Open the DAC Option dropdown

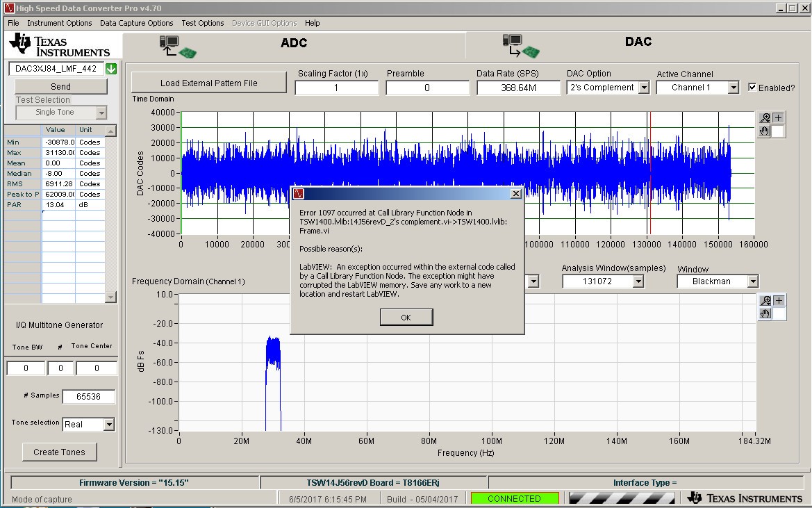tap(643, 88)
